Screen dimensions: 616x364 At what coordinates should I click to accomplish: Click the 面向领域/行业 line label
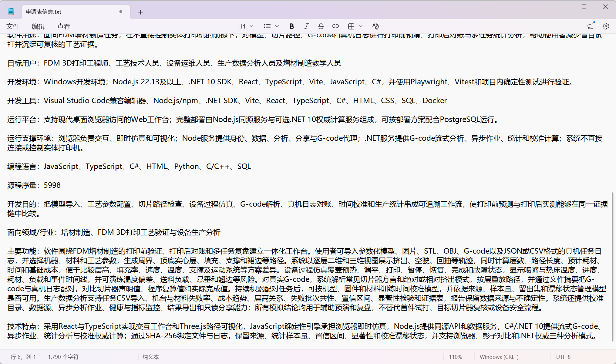click(30, 232)
